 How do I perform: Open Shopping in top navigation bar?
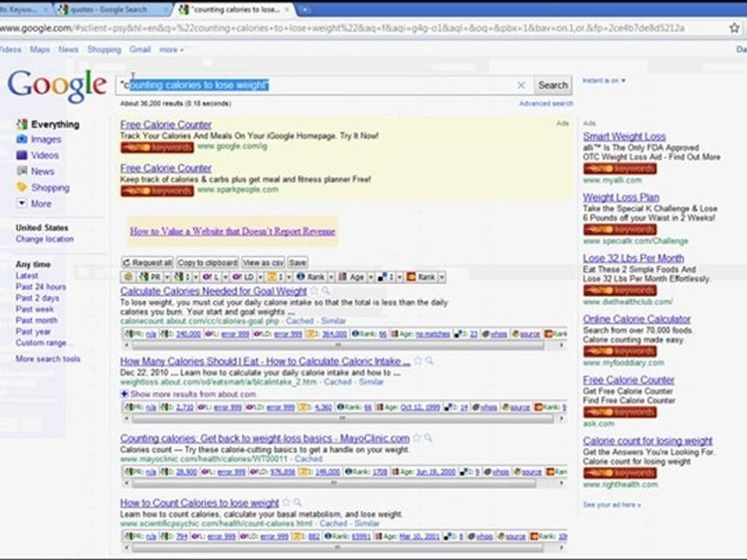point(103,50)
